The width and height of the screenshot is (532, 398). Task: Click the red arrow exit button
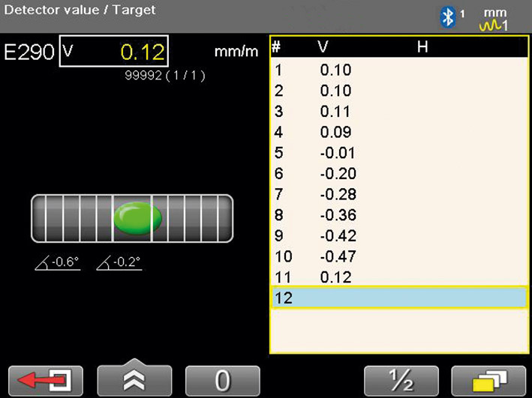pyautogui.click(x=46, y=380)
